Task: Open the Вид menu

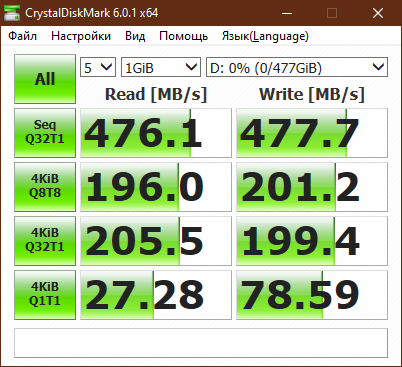Action: tap(135, 36)
